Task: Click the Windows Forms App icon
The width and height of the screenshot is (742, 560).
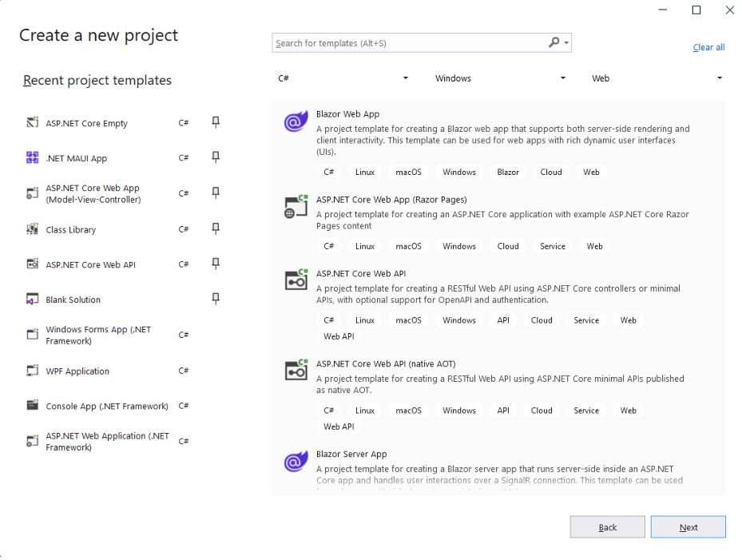Action: (x=32, y=335)
